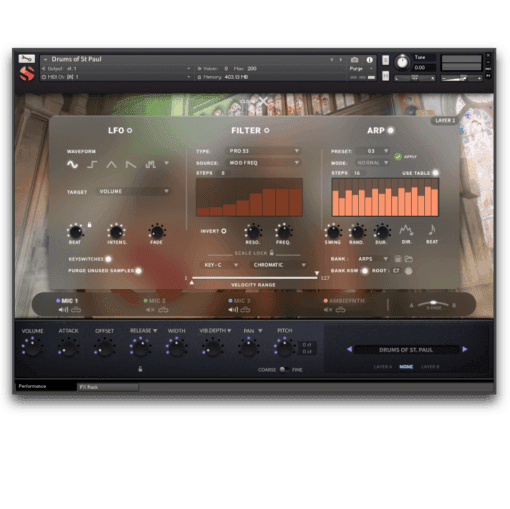Image resolution: width=510 pixels, height=509 pixels.
Task: Click the Mic 2 muted speaker icon
Action: coord(150,310)
